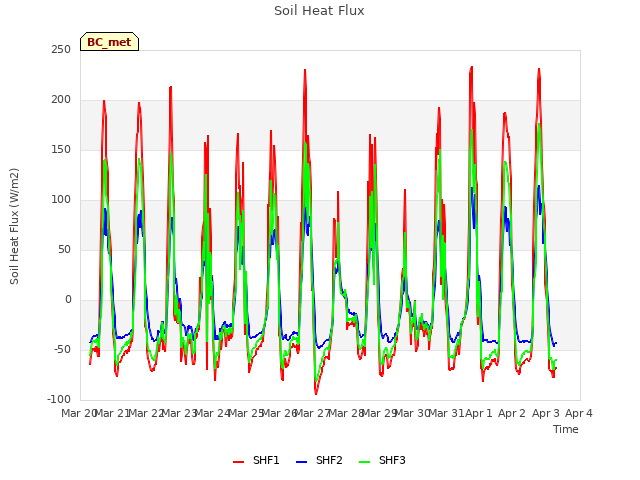Toggle the SHF1 series in the legend
This screenshot has width=640, height=480.
click(256, 460)
